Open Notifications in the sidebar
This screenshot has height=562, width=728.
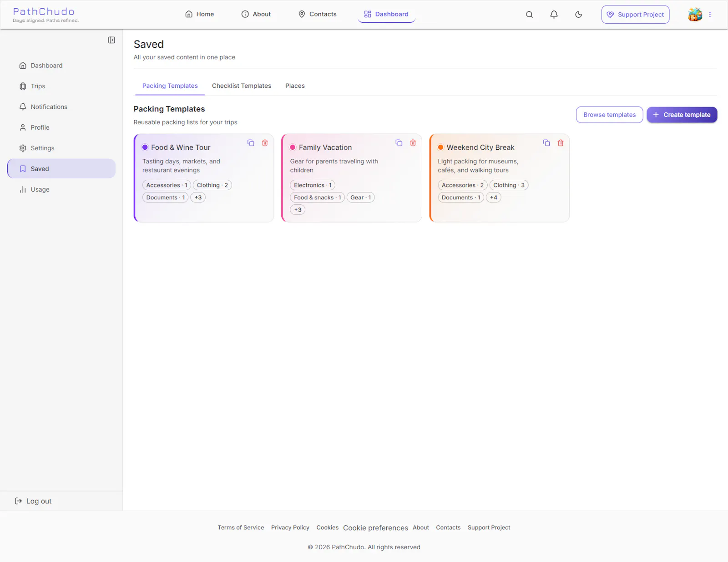(61, 107)
